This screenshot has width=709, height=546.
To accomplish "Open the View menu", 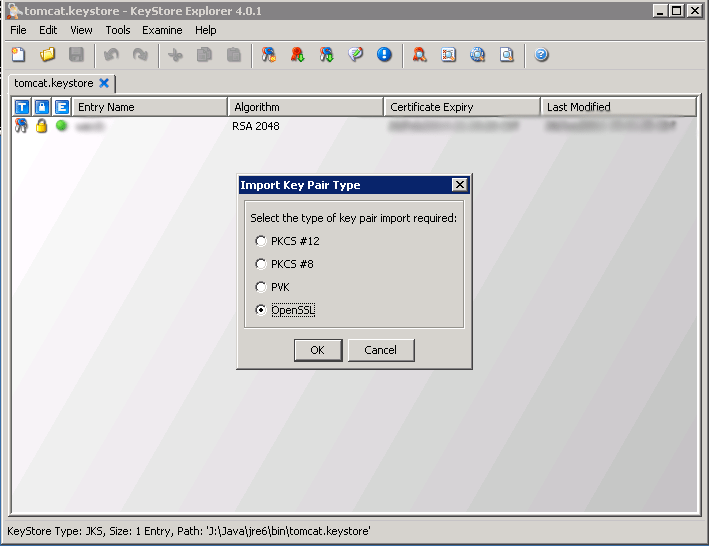I will (81, 30).
